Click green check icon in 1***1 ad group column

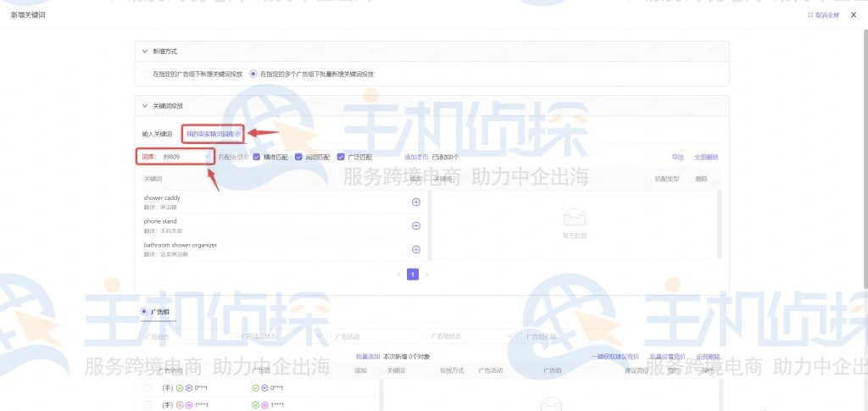pos(255,405)
